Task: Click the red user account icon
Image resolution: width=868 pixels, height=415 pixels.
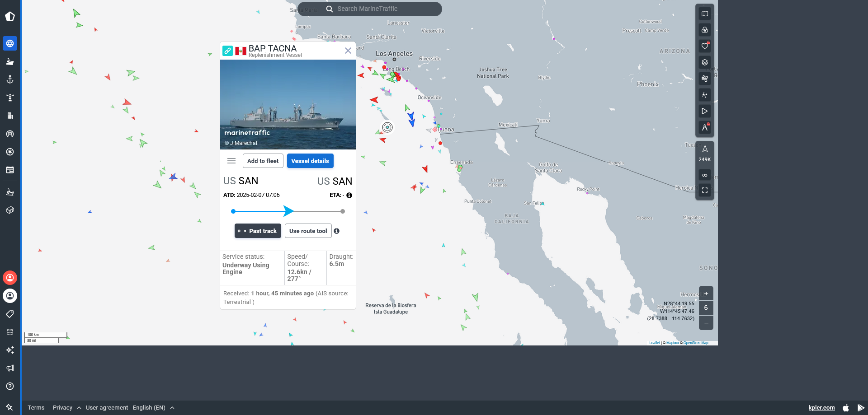Action: click(x=10, y=278)
